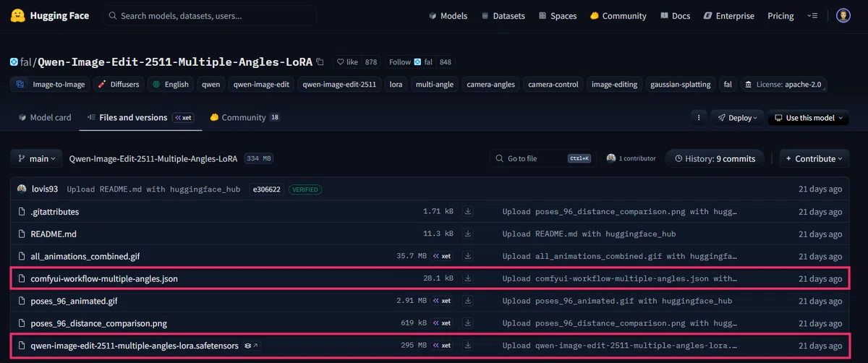Image resolution: width=868 pixels, height=363 pixels.
Task: Switch to the Community tab with 18
Action: (x=244, y=117)
